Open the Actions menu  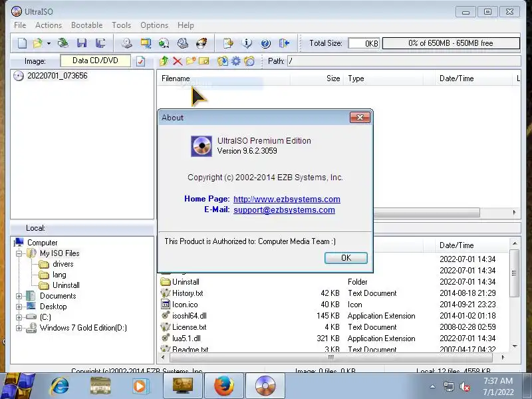pyautogui.click(x=49, y=25)
